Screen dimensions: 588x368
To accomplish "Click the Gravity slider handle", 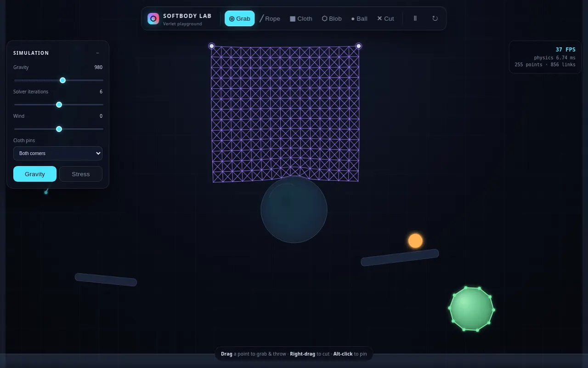I will tap(62, 80).
